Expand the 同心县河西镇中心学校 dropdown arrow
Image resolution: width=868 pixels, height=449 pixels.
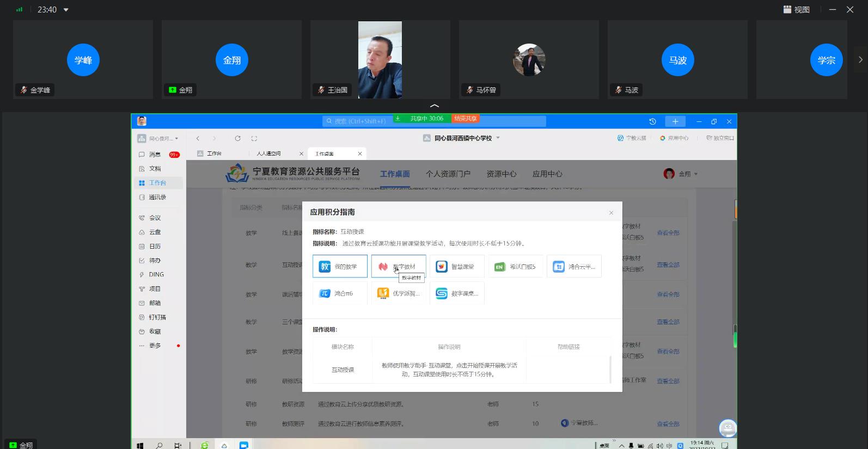pos(498,138)
